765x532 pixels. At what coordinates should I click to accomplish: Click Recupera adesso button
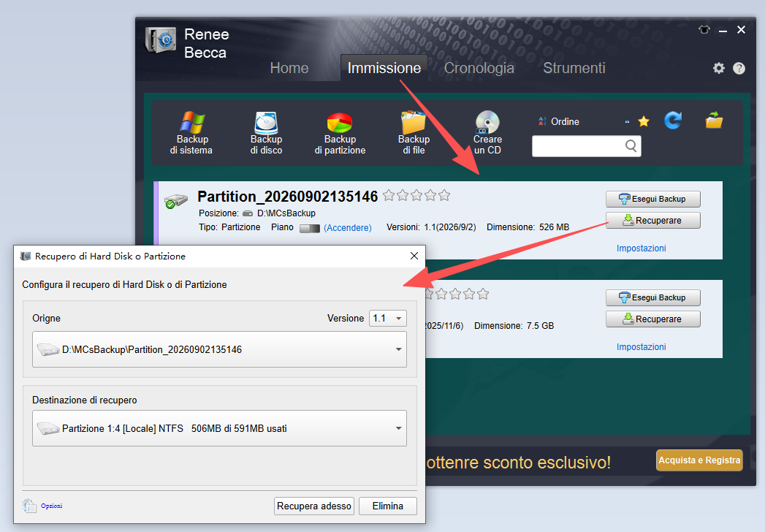pyautogui.click(x=313, y=506)
